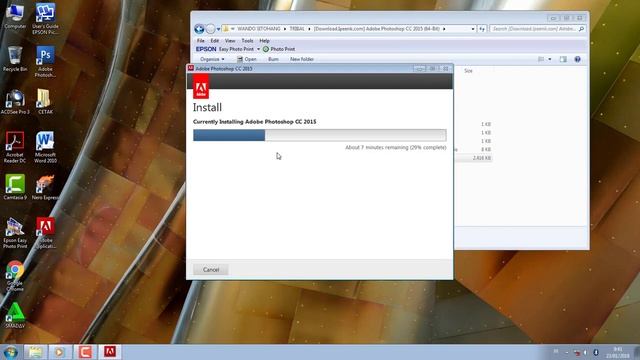
Task: Open Easy Photo Print dropdown
Action: pyautogui.click(x=258, y=49)
